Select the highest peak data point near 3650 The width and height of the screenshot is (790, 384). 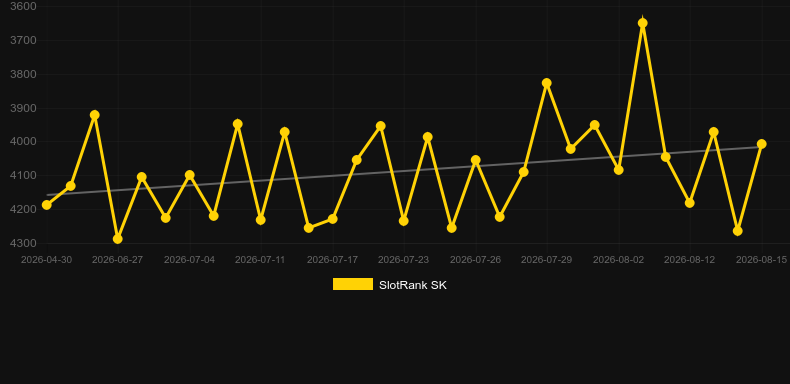(642, 23)
